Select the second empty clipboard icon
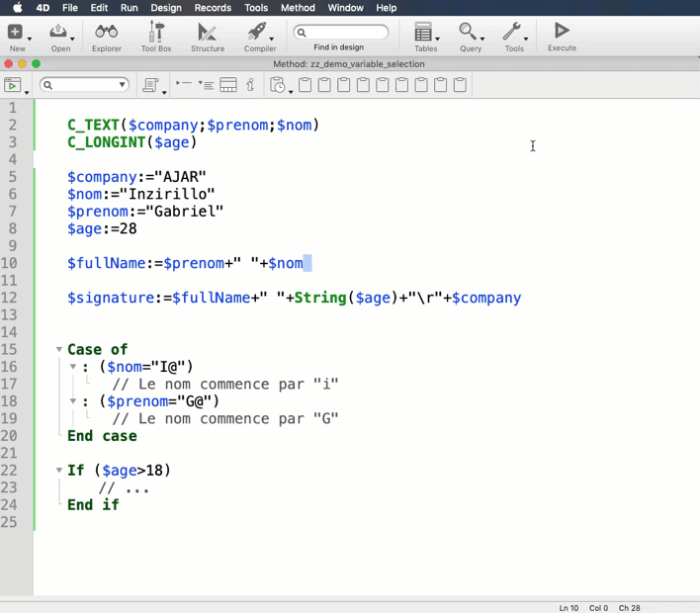Image resolution: width=700 pixels, height=613 pixels. [324, 85]
